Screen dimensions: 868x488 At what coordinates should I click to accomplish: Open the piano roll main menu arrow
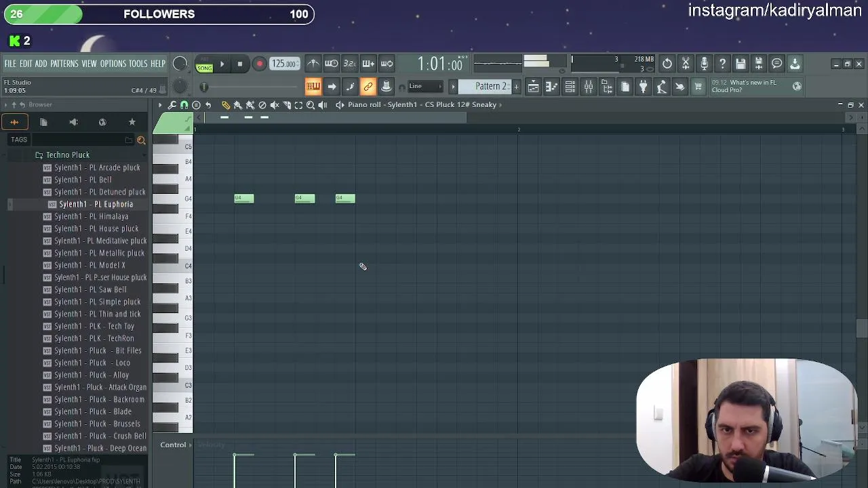pos(160,105)
